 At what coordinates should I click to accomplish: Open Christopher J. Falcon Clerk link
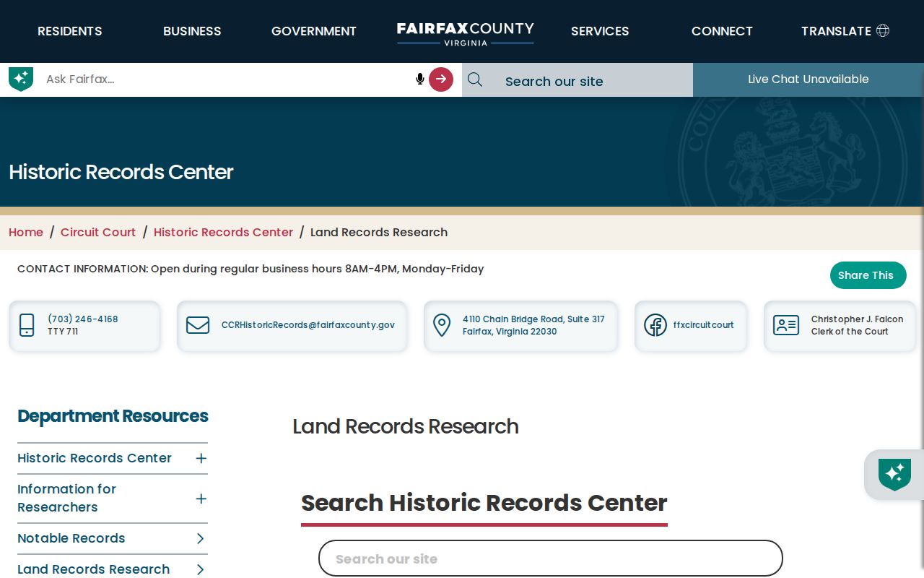pyautogui.click(x=857, y=325)
